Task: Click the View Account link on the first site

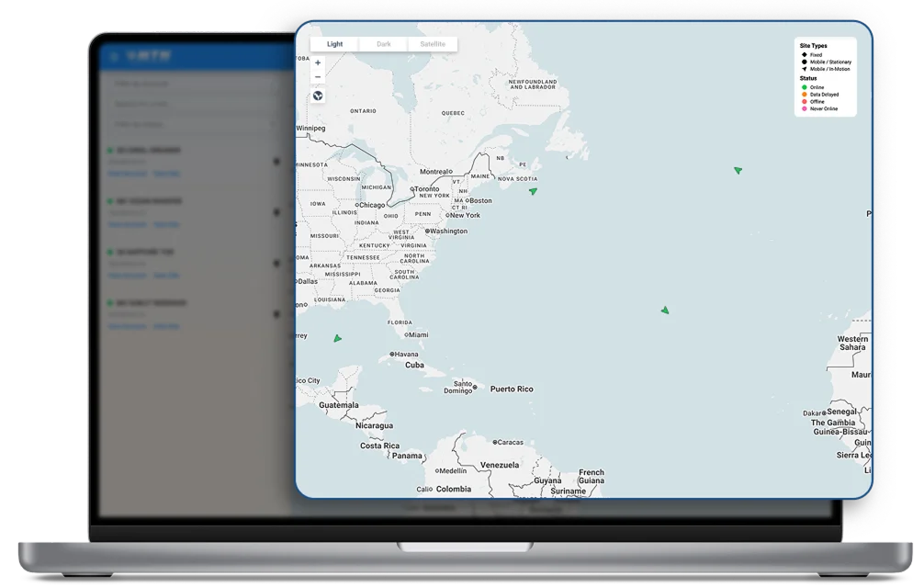Action: (128, 174)
